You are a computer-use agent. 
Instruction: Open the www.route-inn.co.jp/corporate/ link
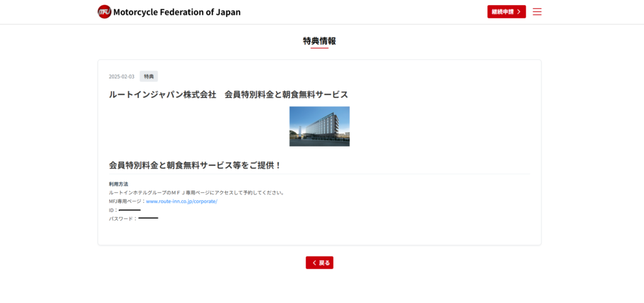pos(181,201)
